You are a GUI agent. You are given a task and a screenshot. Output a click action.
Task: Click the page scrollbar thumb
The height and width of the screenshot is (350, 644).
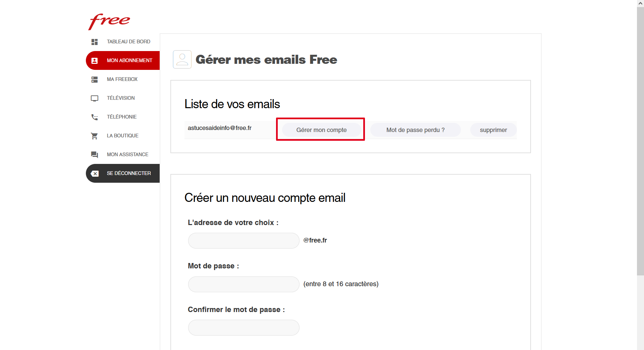[x=640, y=141]
